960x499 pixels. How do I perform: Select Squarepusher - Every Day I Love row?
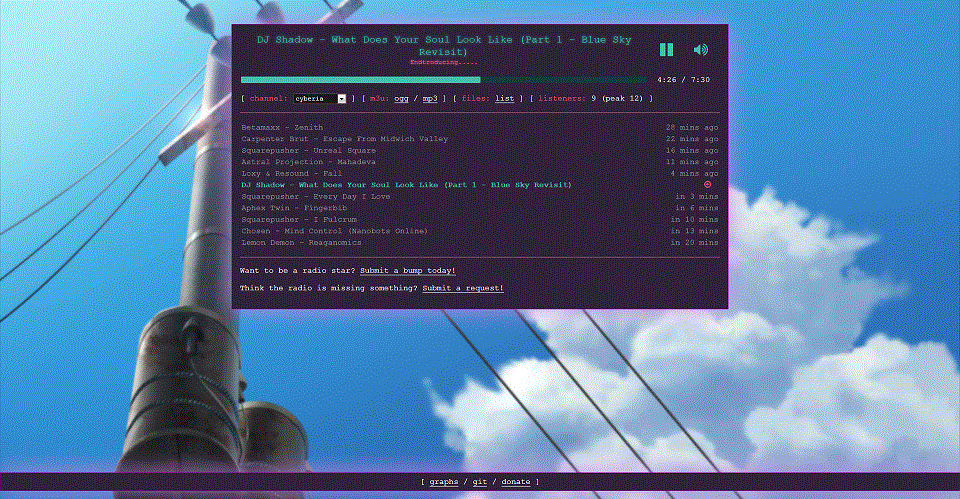479,197
